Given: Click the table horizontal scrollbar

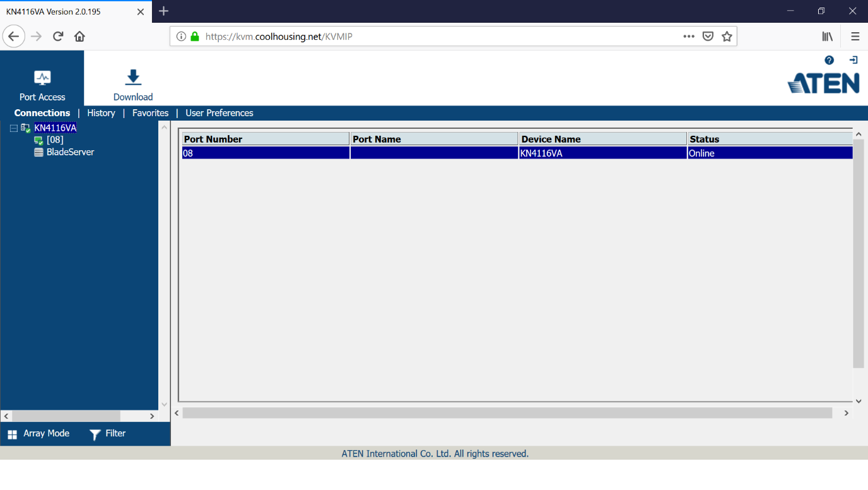Looking at the screenshot, I should tap(507, 413).
